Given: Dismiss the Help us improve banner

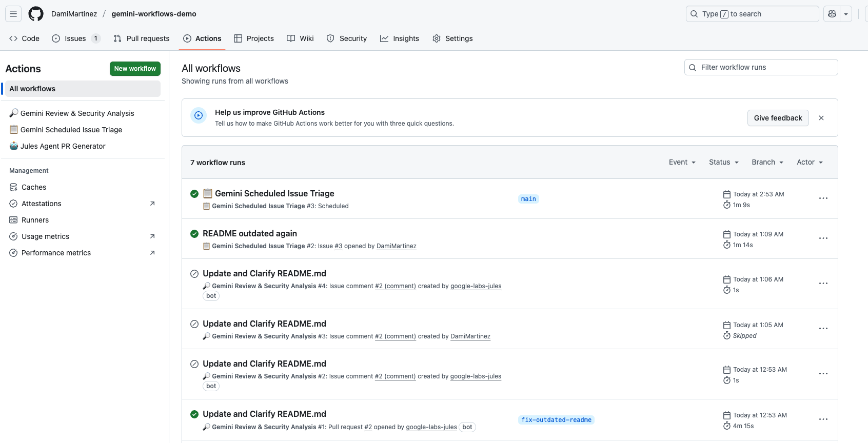Looking at the screenshot, I should pos(821,118).
